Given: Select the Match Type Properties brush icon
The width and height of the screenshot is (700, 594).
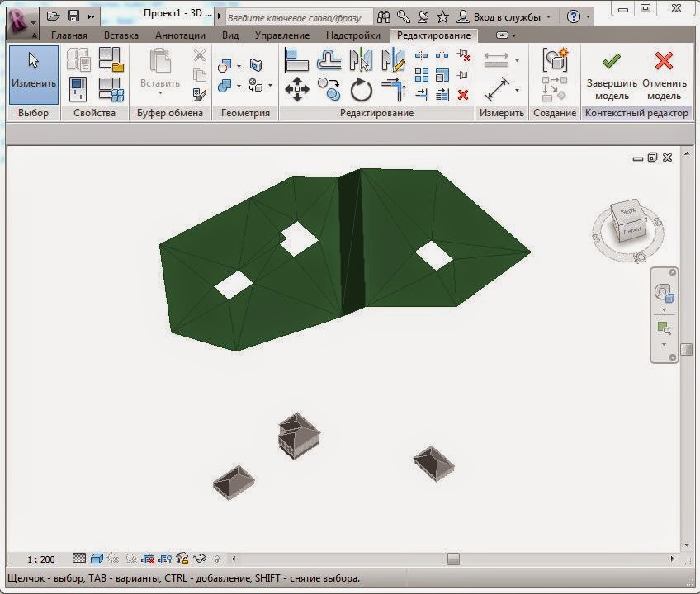Looking at the screenshot, I should 200,94.
